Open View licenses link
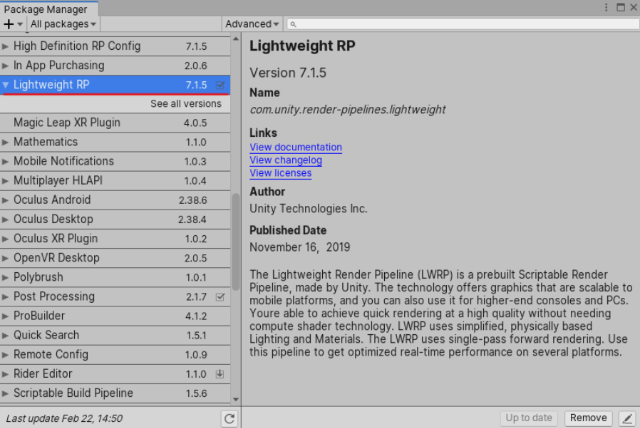The width and height of the screenshot is (640, 428). [x=280, y=173]
